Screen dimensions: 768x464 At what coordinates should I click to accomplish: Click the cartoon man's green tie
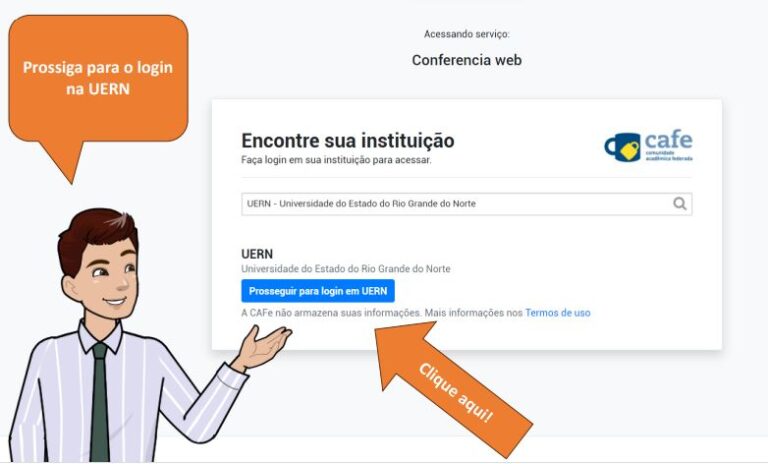[99, 402]
